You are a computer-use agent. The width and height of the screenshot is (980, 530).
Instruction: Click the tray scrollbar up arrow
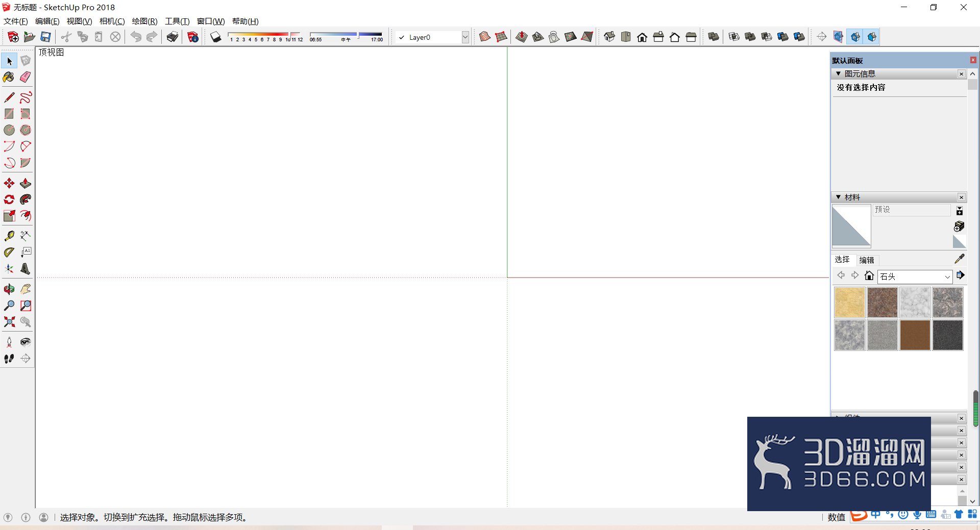tap(973, 74)
